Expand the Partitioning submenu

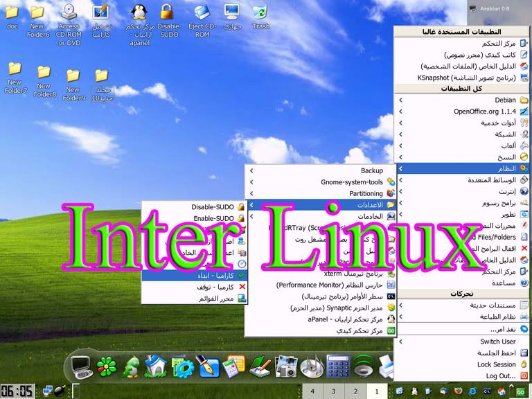coord(321,193)
